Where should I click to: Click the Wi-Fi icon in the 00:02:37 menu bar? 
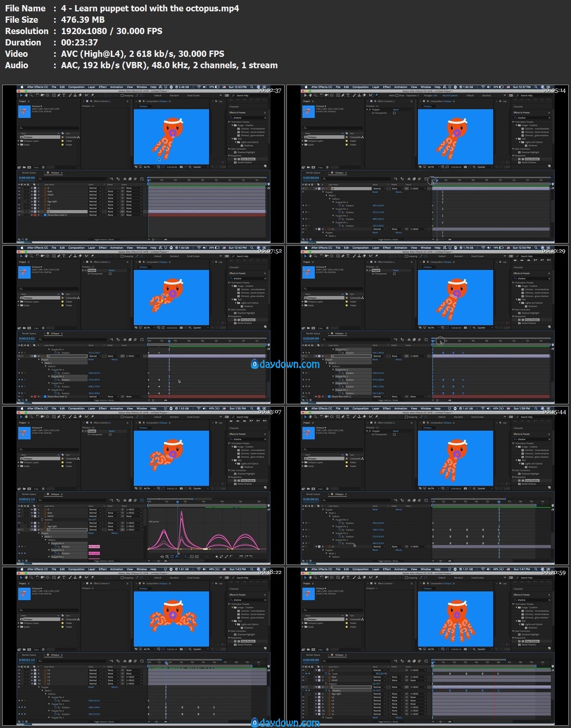pos(199,87)
